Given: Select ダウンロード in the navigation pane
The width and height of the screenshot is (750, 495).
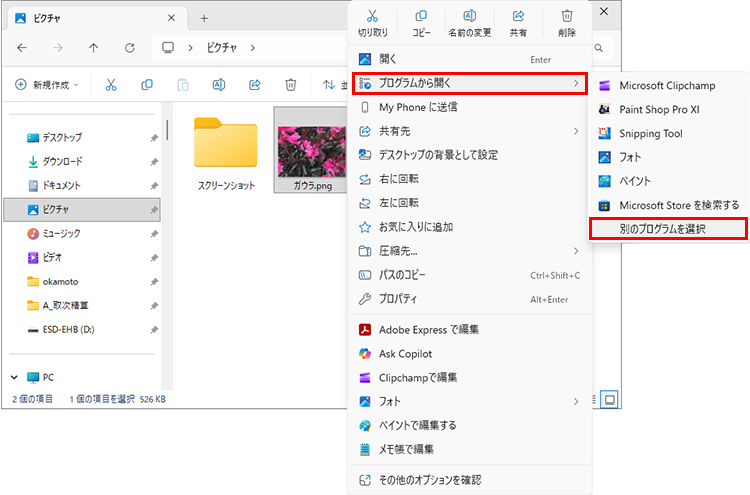Looking at the screenshot, I should pos(62,161).
